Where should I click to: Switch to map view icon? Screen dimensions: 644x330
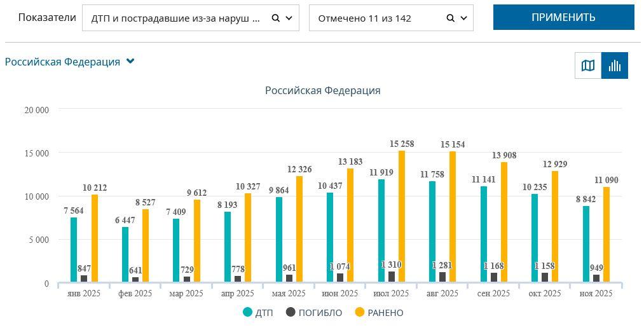(588, 65)
